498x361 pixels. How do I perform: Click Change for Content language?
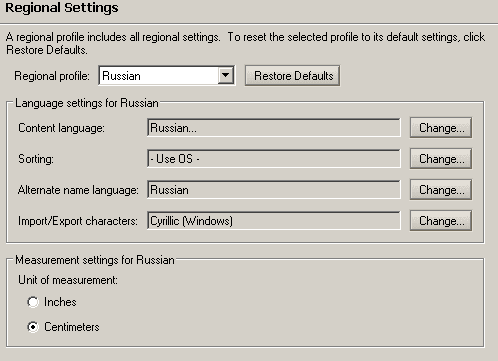pos(441,128)
